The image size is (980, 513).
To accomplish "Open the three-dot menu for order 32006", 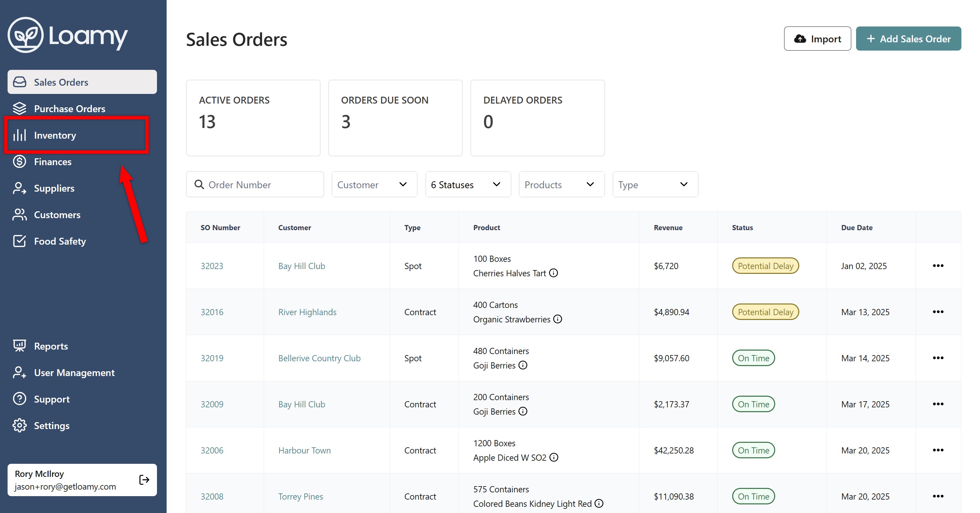I will (x=938, y=450).
